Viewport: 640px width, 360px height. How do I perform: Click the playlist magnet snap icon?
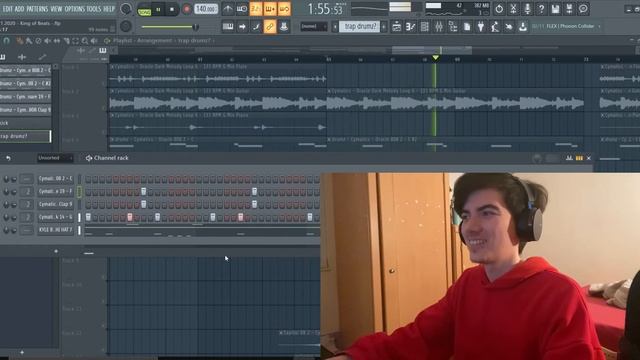[x=7, y=41]
